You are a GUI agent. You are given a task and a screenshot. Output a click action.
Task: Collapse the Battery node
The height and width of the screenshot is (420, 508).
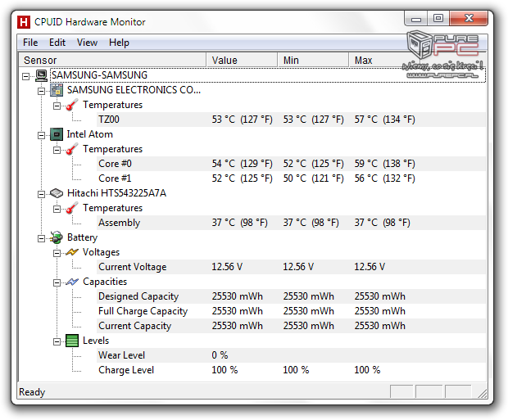click(41, 239)
